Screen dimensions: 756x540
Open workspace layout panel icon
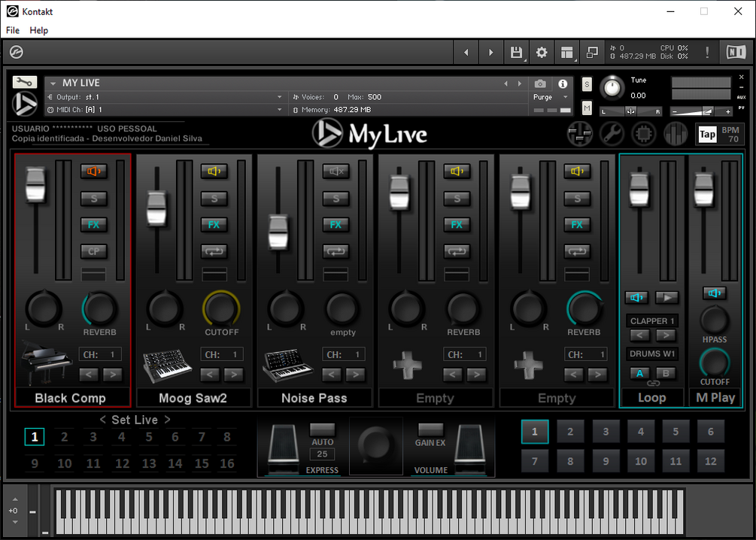coord(567,52)
